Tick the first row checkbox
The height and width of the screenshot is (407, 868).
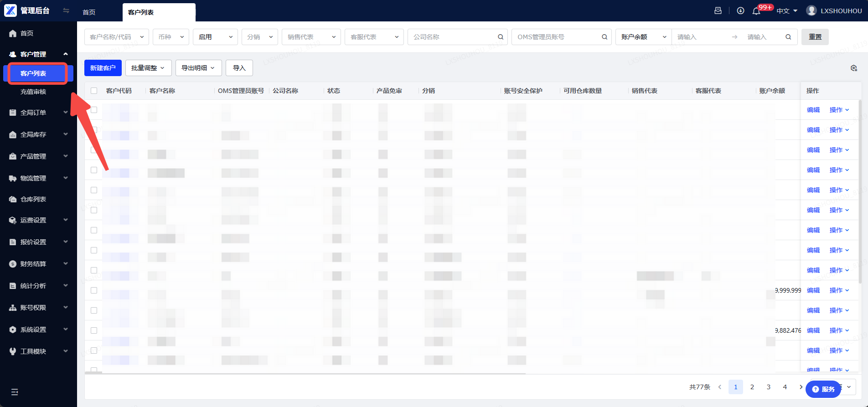click(94, 110)
